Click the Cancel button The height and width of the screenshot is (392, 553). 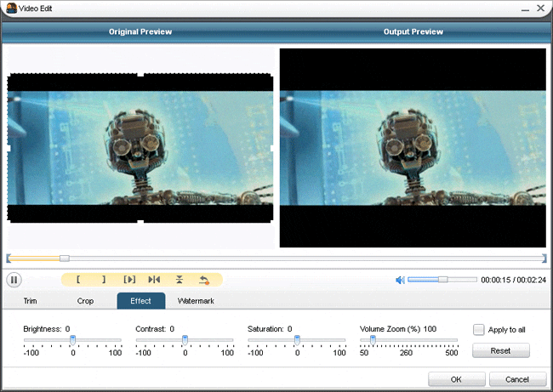pos(517,379)
